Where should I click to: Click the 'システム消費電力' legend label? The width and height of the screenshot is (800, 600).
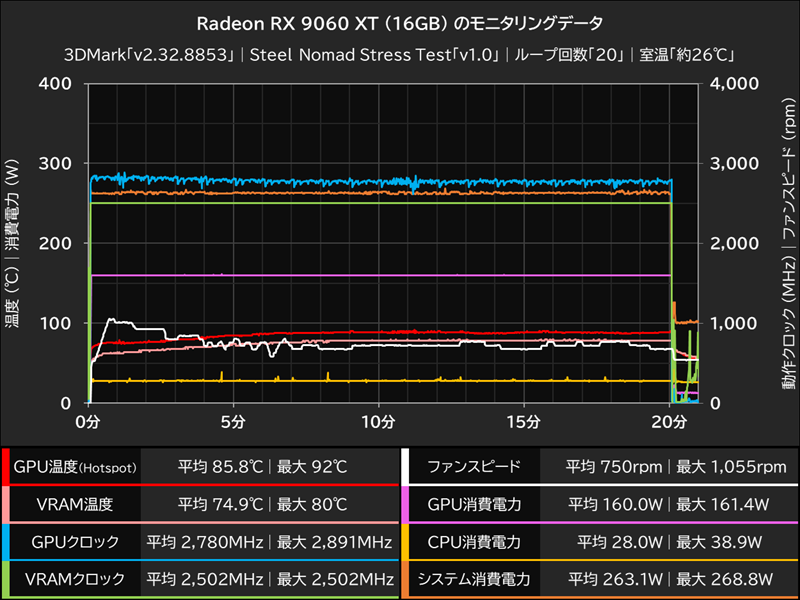[474, 580]
